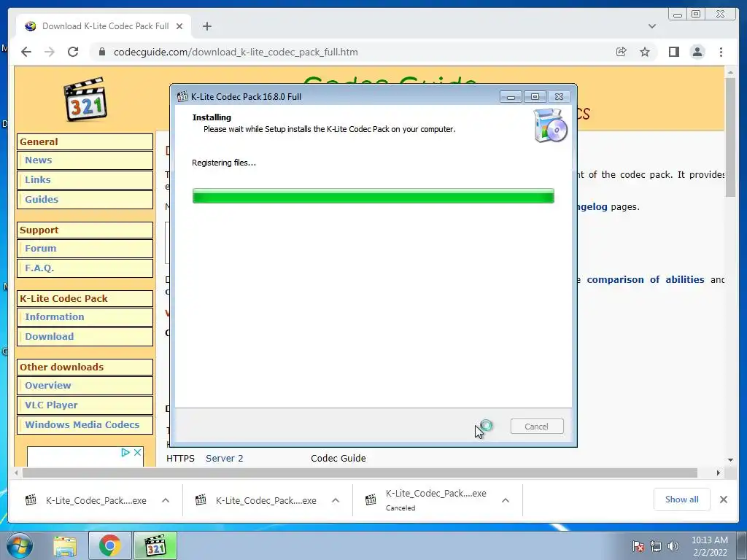Open a new tab with plus
Screen dimensions: 747x560
click(206, 26)
